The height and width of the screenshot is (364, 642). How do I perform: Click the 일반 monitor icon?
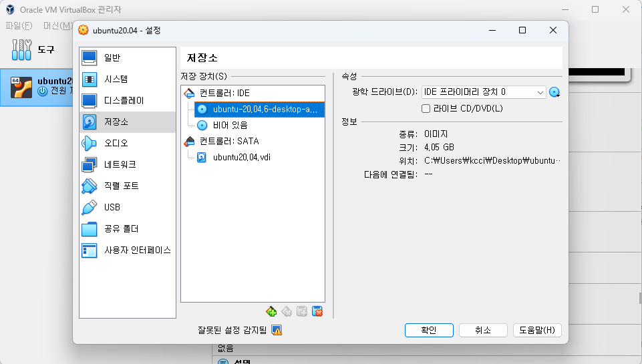(x=90, y=57)
